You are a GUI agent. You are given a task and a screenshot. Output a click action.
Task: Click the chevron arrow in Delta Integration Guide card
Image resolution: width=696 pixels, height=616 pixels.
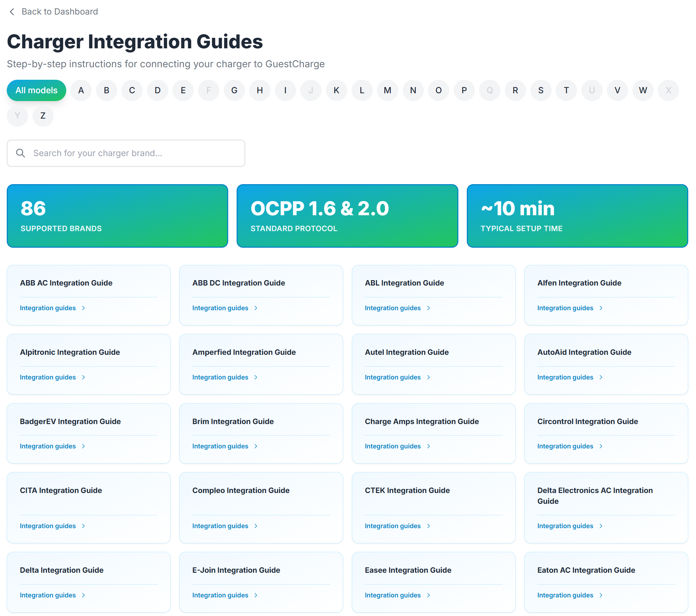pos(83,595)
